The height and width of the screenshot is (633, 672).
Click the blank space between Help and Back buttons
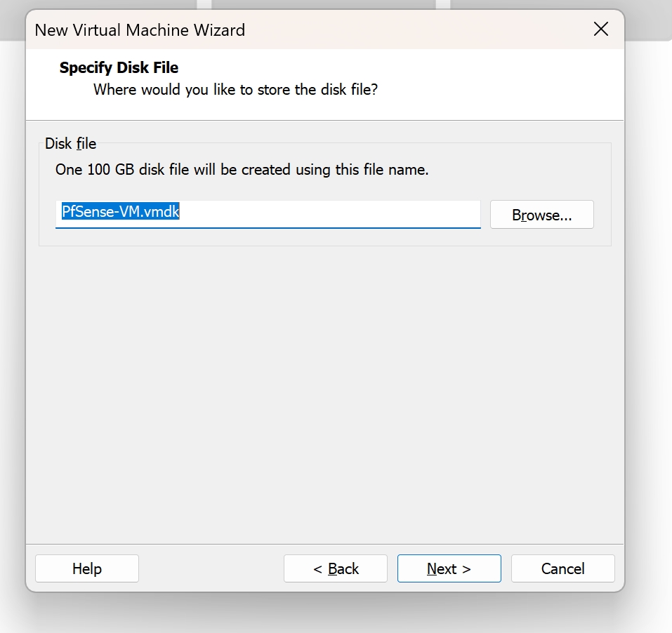(211, 568)
